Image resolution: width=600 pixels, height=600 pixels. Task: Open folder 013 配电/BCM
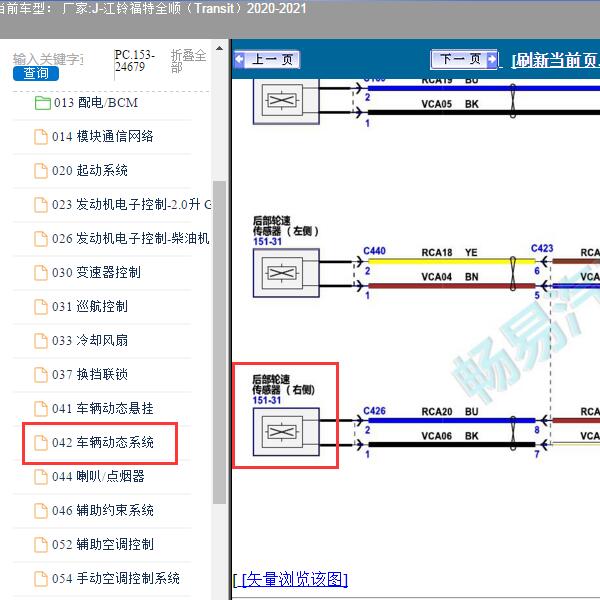96,103
